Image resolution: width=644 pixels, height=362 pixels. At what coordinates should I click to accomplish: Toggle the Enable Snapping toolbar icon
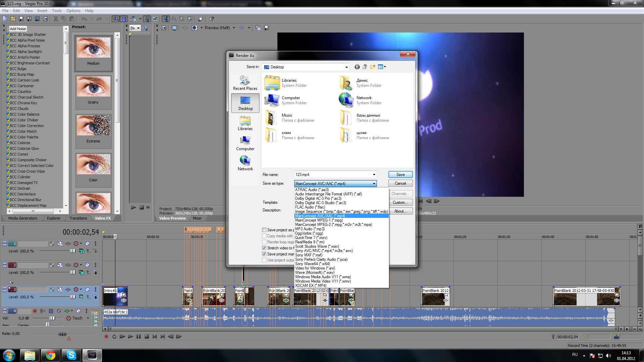(x=116, y=19)
